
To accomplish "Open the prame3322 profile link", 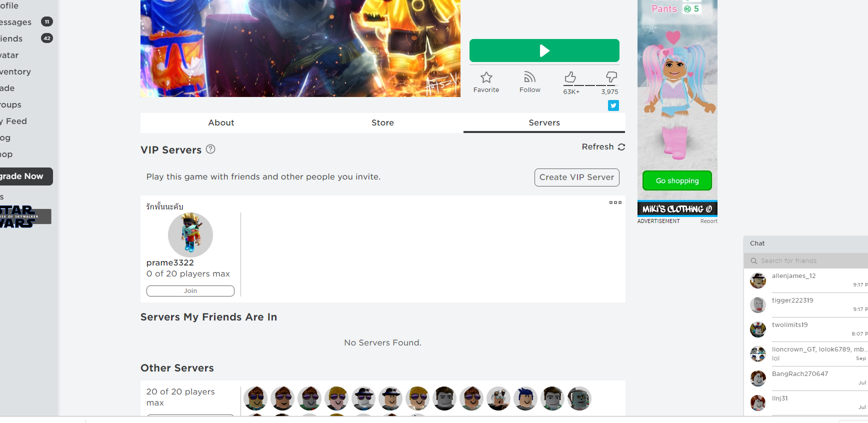I will point(170,263).
